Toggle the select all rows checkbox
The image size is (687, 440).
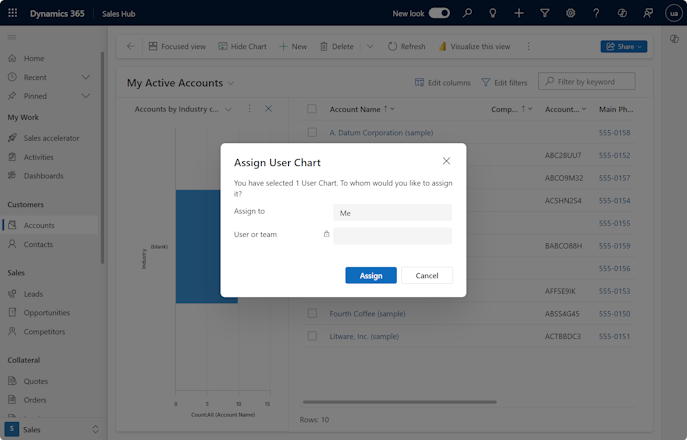[x=312, y=109]
